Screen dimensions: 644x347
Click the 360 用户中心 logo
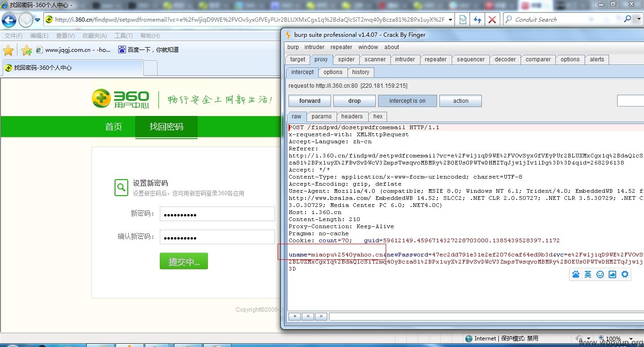121,99
